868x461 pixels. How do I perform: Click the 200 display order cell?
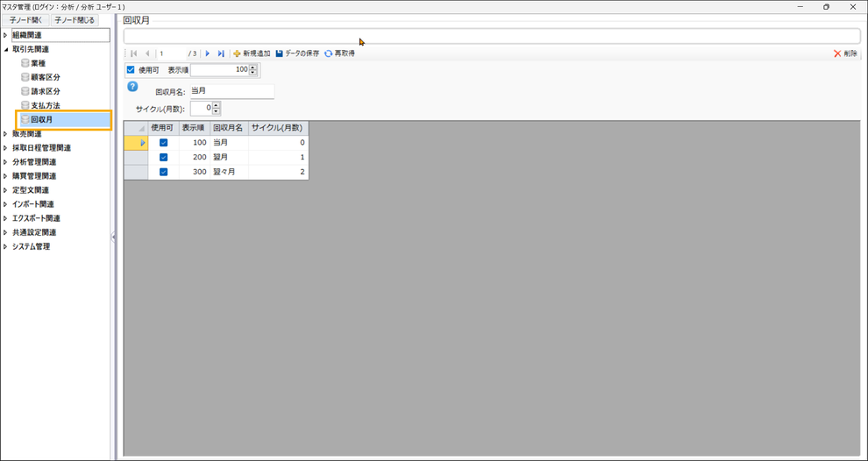point(195,157)
